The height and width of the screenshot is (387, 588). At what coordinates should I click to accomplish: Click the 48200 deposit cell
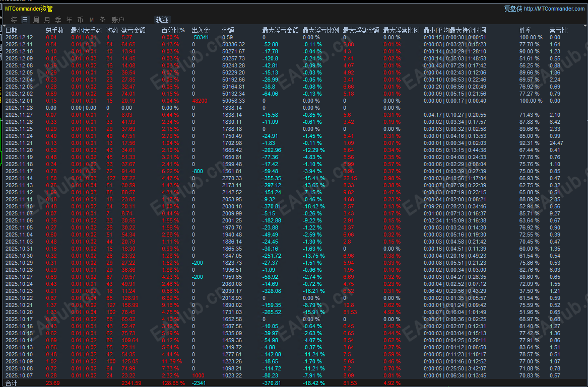(x=200, y=101)
